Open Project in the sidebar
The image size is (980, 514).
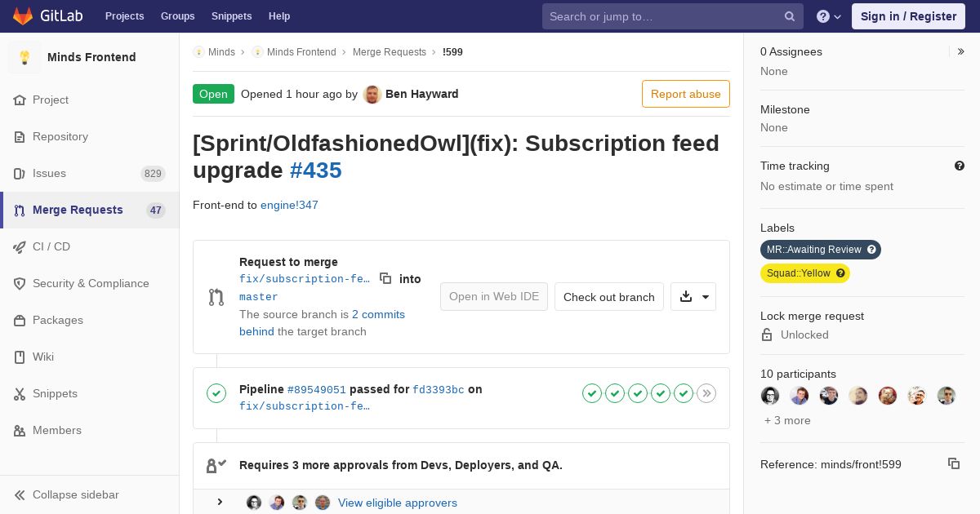90,100
